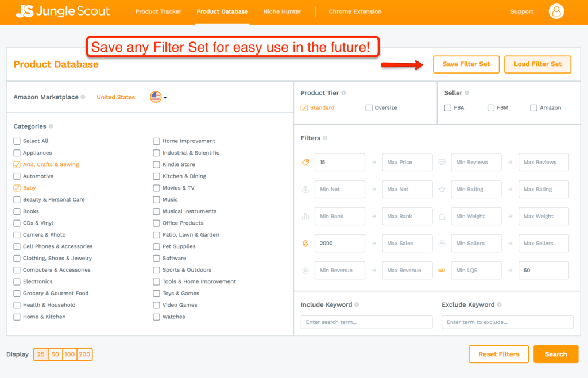The height and width of the screenshot is (378, 588).
Task: Open the user account avatar icon
Action: (x=556, y=11)
